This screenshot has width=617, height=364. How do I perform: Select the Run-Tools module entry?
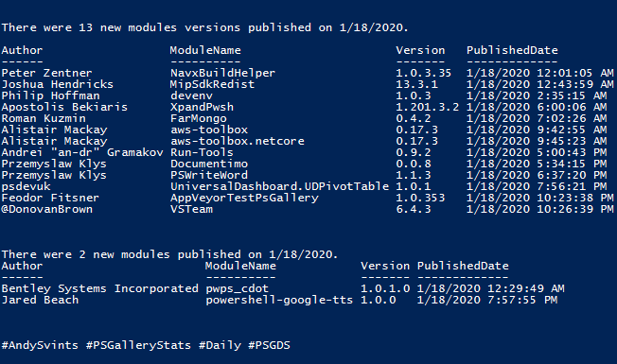click(202, 152)
